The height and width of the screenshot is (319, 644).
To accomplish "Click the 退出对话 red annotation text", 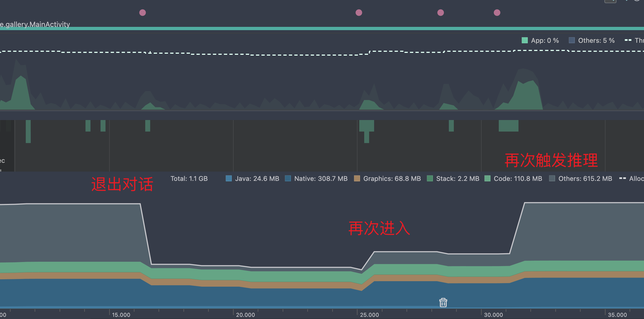I will click(x=122, y=184).
